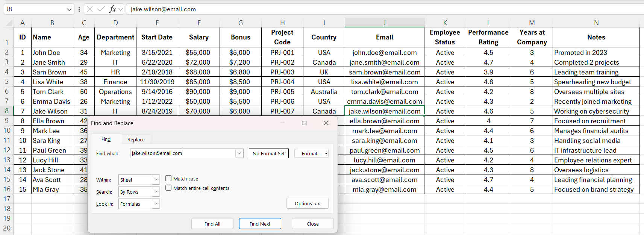This screenshot has height=235, width=644.
Task: Click project code cell PRJ-004
Action: coord(282,82)
